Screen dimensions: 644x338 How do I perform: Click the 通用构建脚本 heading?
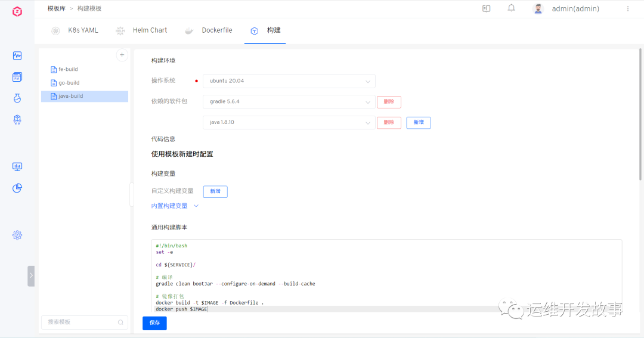pyautogui.click(x=169, y=228)
